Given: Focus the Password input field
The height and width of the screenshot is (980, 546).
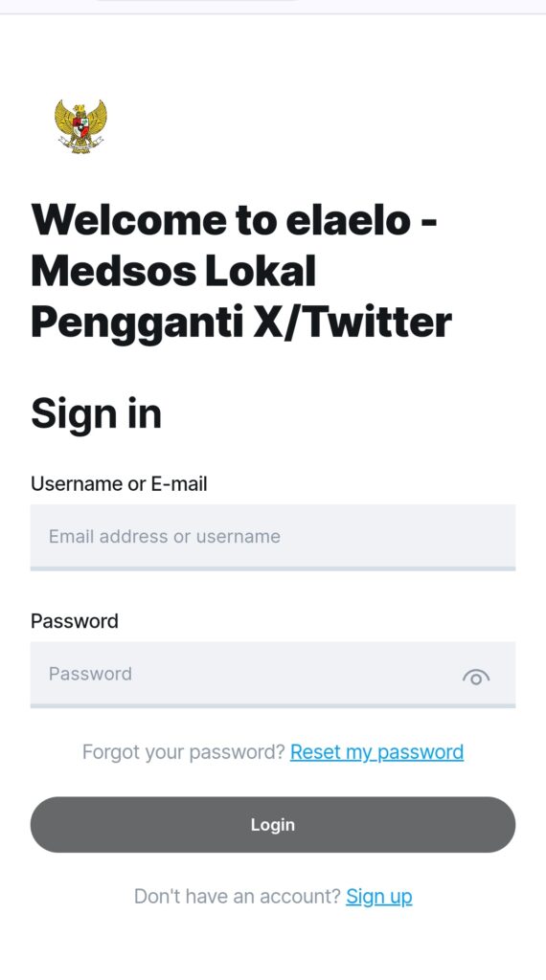Looking at the screenshot, I should pos(273,674).
